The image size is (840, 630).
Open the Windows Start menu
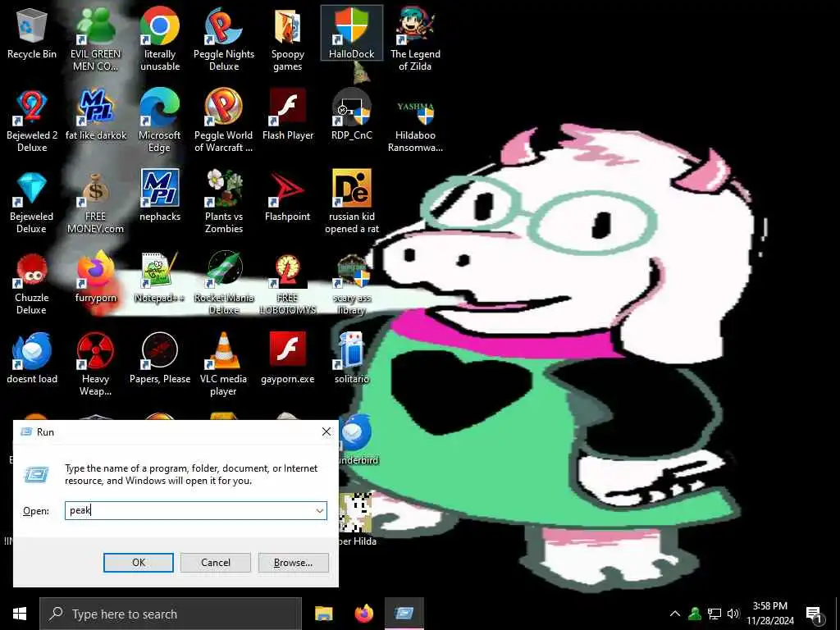tap(20, 614)
